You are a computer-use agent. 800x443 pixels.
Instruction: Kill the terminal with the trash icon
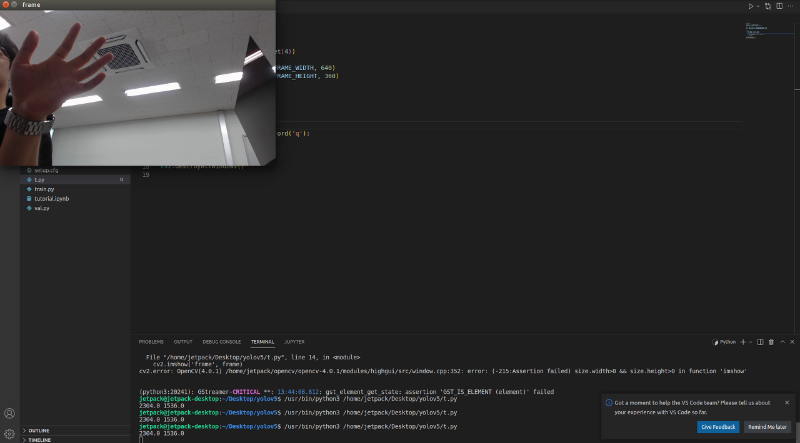coord(771,342)
